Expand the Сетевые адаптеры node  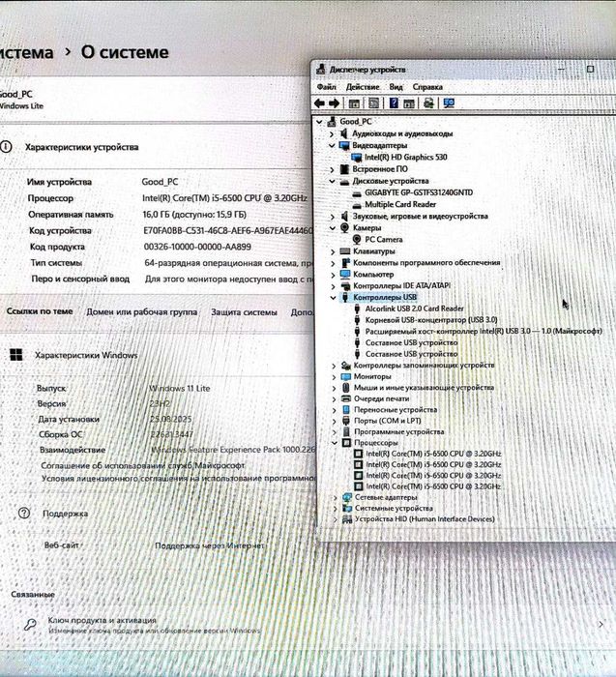(x=335, y=498)
